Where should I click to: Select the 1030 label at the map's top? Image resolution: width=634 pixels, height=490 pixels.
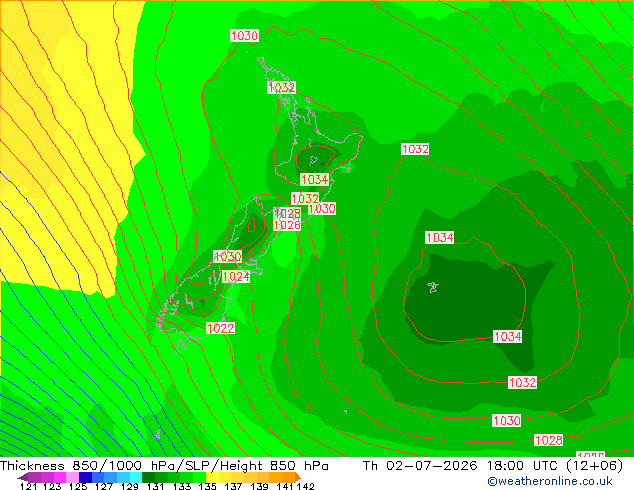click(x=244, y=36)
